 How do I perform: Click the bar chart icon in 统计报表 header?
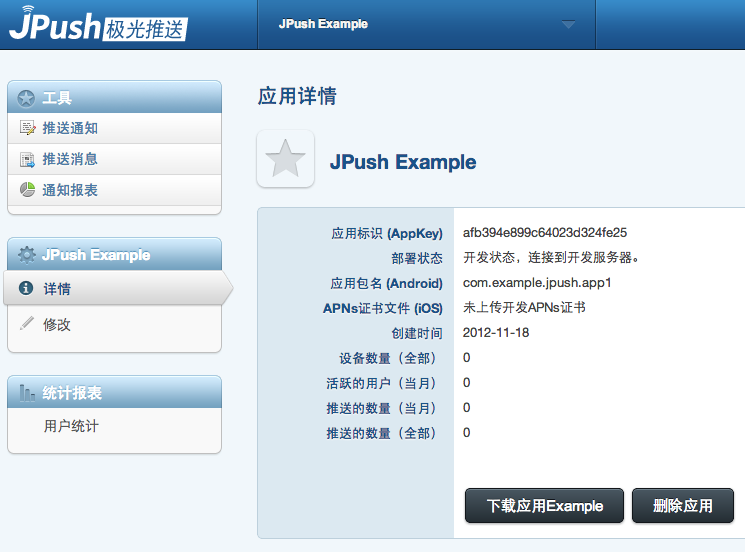point(27,393)
